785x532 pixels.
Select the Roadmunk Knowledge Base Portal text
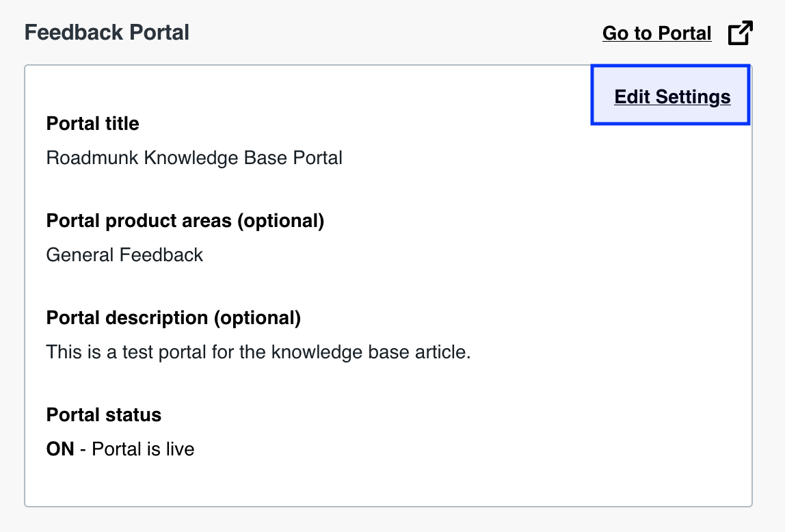click(x=194, y=158)
